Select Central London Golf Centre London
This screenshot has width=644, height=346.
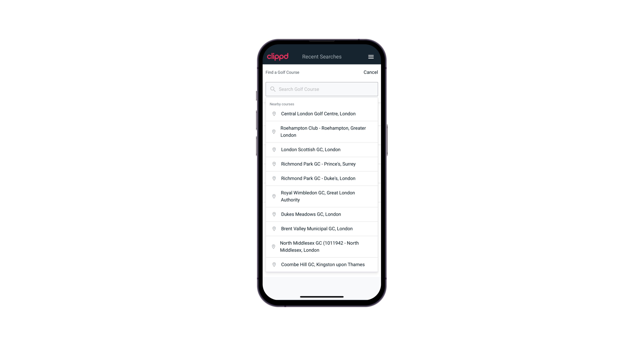[322, 113]
